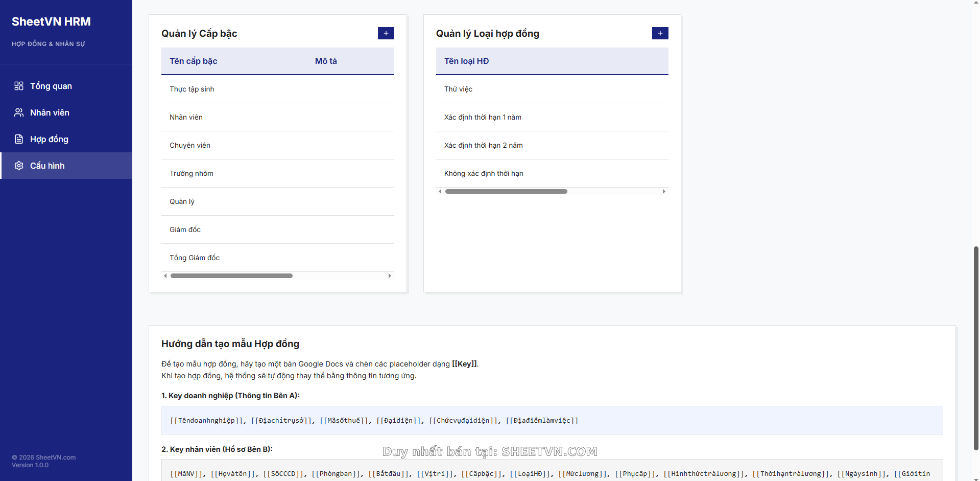Add a new loại hợp đồng with plus

(x=660, y=33)
